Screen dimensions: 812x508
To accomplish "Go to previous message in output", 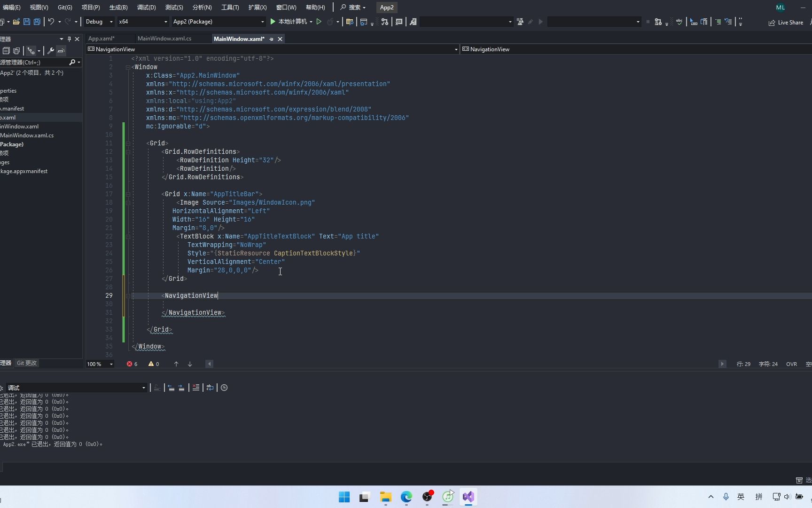I will (x=171, y=388).
